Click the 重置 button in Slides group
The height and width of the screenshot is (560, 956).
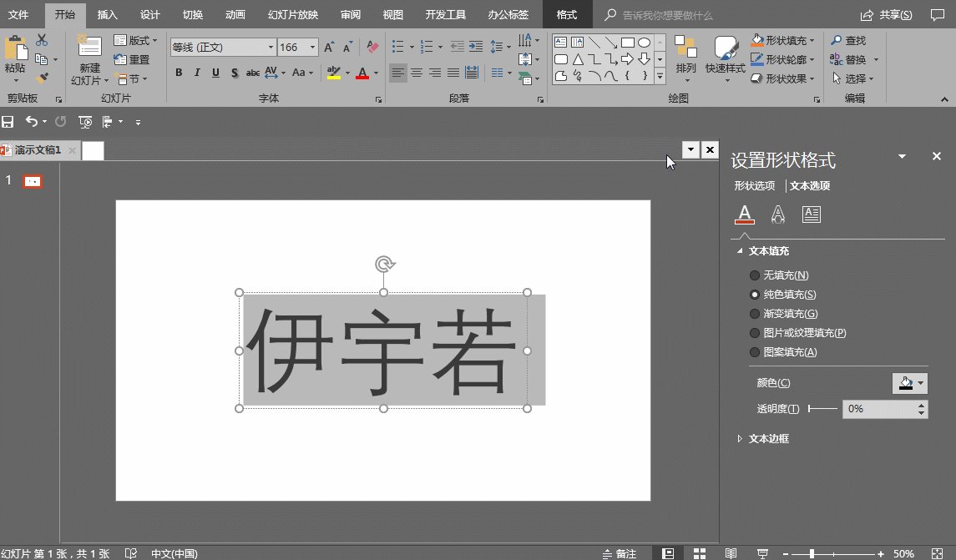(134, 58)
